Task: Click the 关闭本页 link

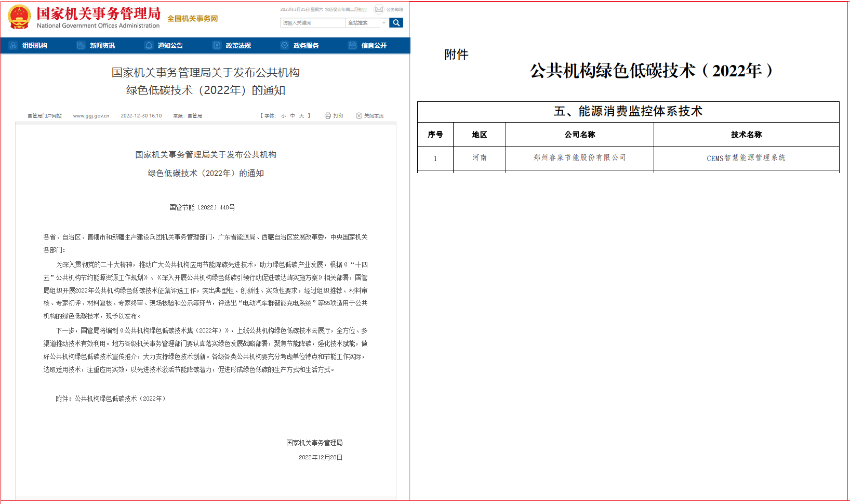Action: click(x=374, y=116)
